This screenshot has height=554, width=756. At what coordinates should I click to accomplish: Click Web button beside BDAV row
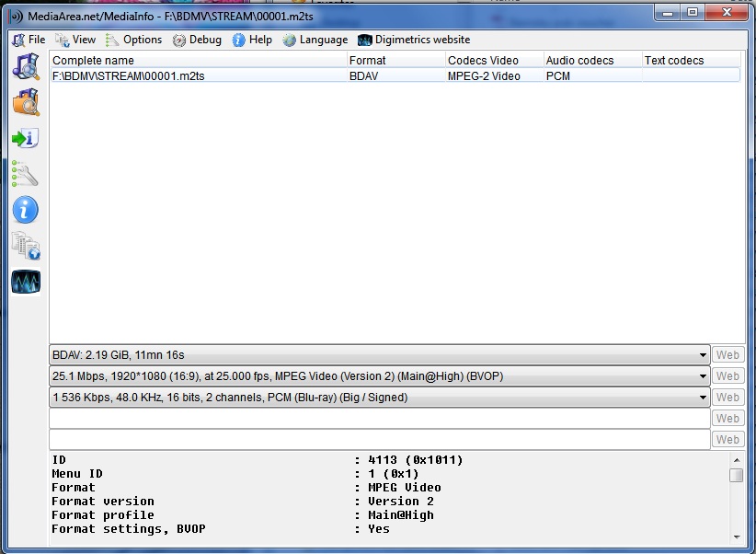(x=727, y=355)
